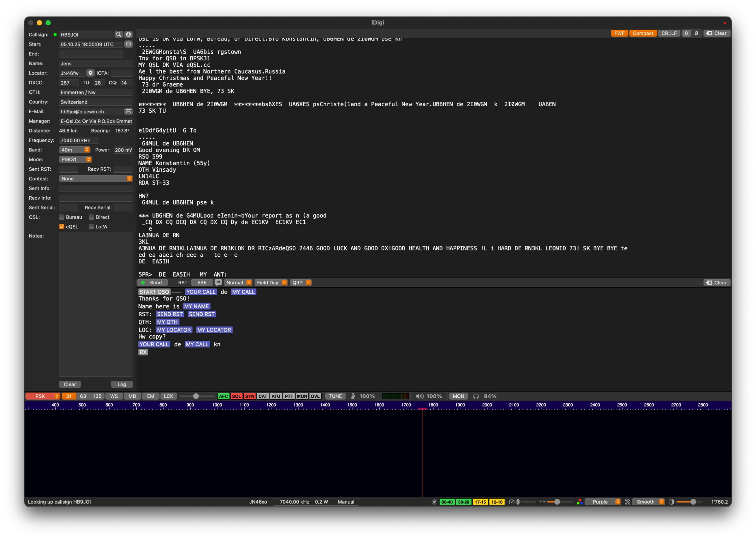Toggle the PTT indicator
Image resolution: width=756 pixels, height=539 pixels.
289,396
